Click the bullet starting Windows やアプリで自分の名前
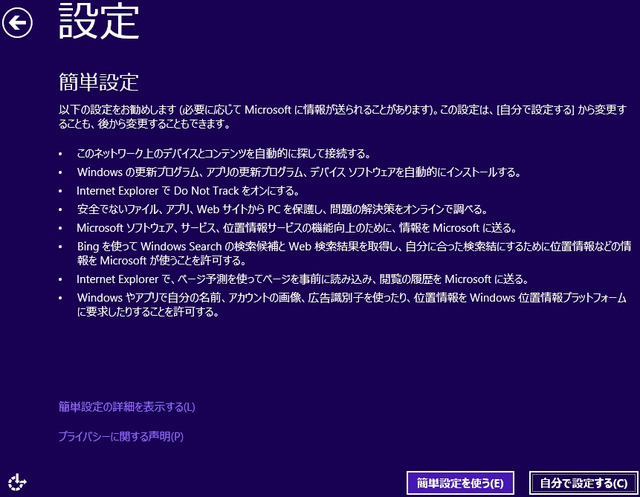The image size is (640, 497). click(351, 305)
